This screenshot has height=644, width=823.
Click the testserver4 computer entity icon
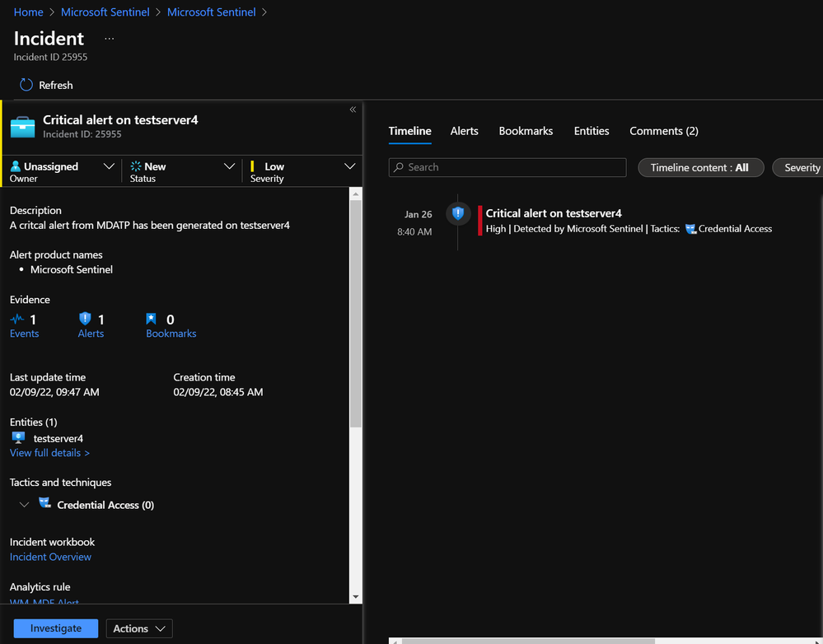(18, 437)
